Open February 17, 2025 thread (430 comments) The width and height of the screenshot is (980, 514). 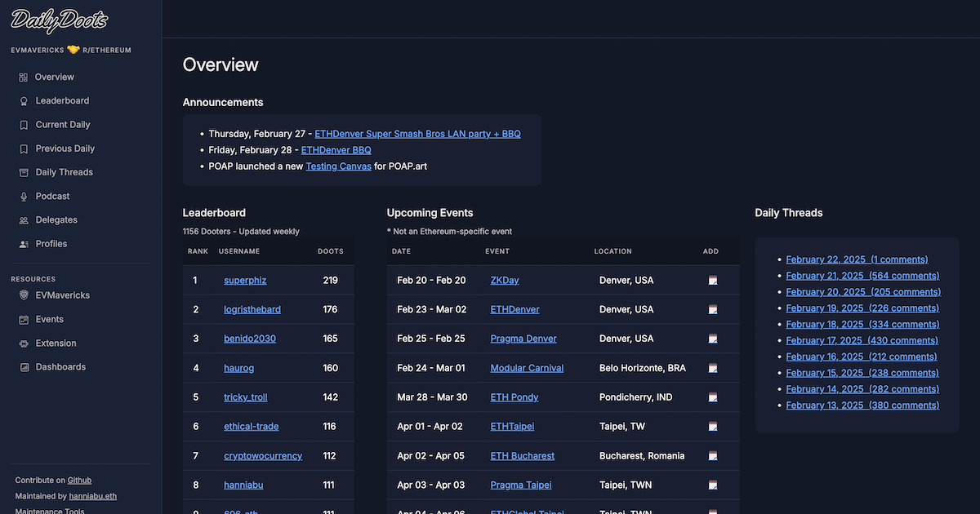[862, 340]
